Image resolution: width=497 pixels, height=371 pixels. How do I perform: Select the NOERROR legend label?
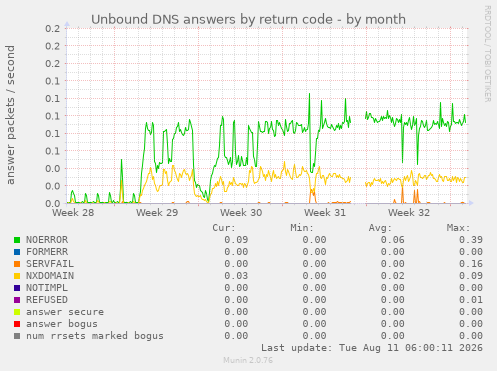pyautogui.click(x=47, y=240)
